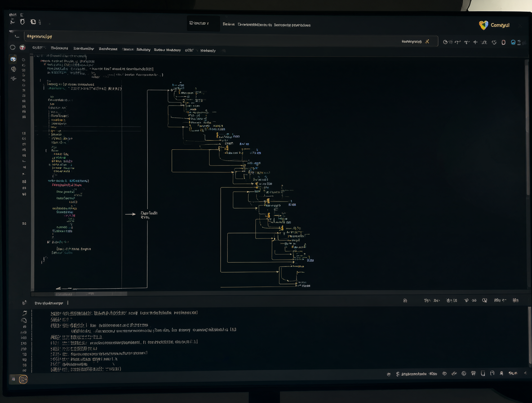Screen dimensions: 532x403
Task: Click the plus icon in the top-right toolbar
Action: click(475, 42)
